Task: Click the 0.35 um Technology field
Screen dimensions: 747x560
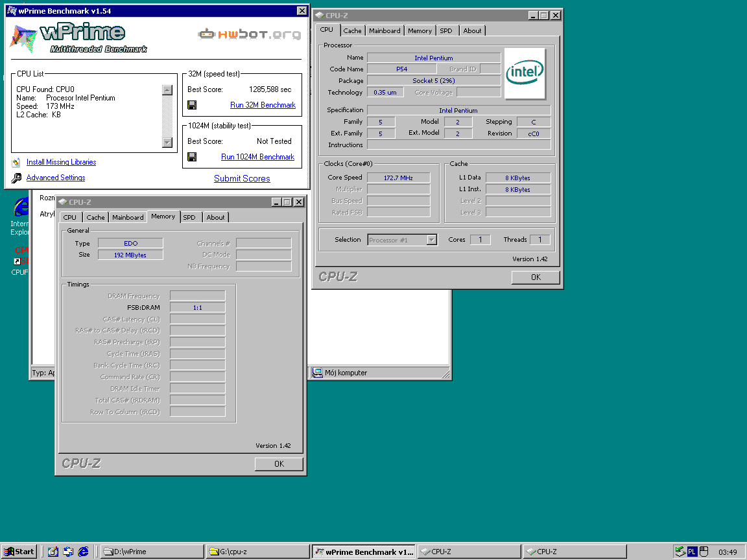Action: click(x=385, y=93)
